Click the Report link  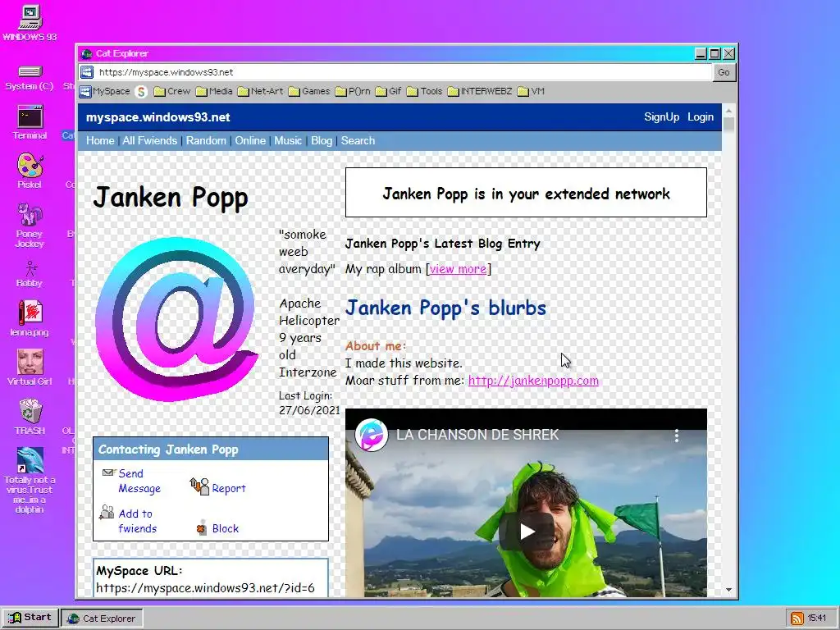point(229,488)
